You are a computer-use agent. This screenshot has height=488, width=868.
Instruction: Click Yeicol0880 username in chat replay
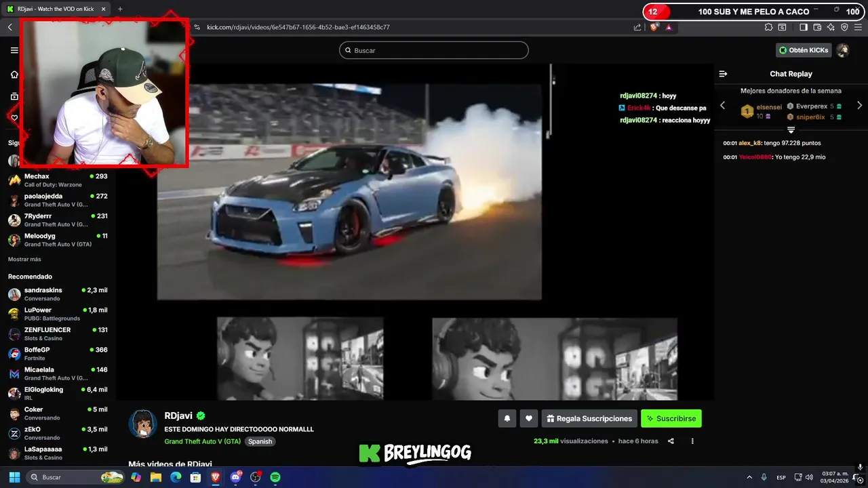click(755, 157)
